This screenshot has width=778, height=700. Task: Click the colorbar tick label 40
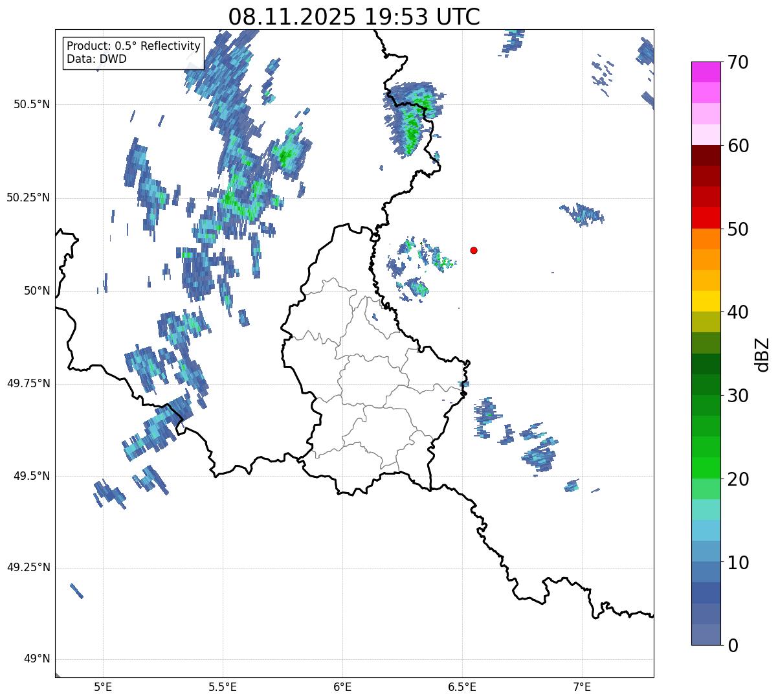tap(738, 312)
